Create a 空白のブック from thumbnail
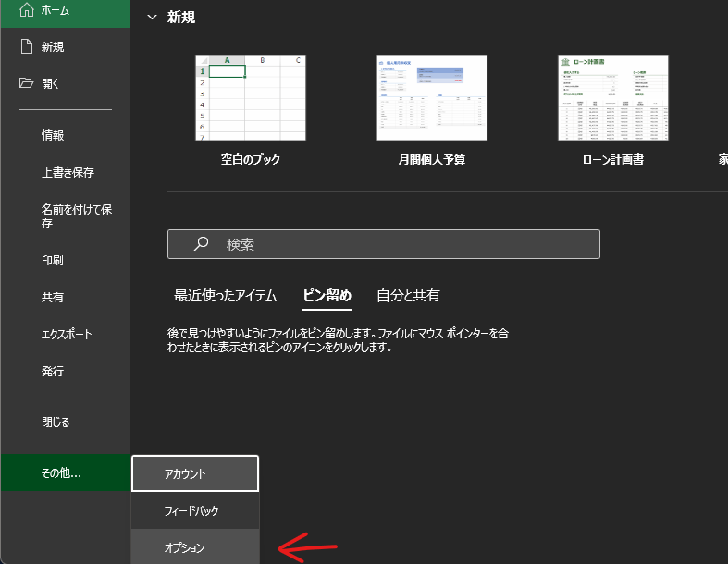The image size is (728, 564). pos(251,98)
